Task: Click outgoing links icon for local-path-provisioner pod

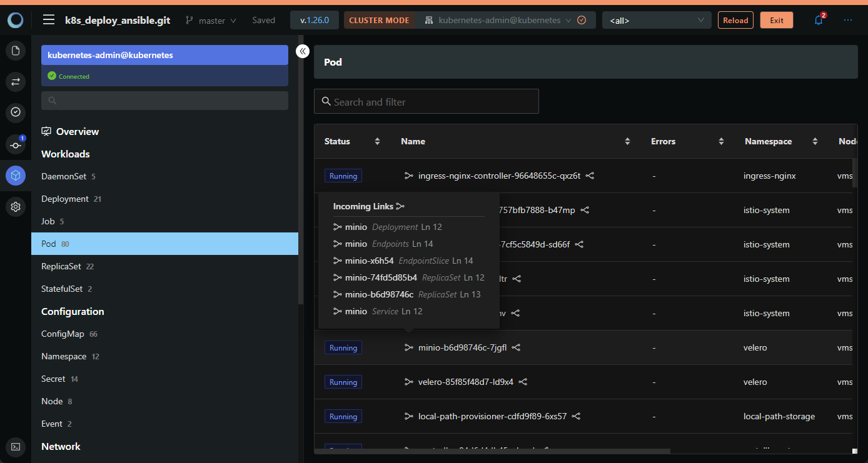Action: tap(577, 417)
